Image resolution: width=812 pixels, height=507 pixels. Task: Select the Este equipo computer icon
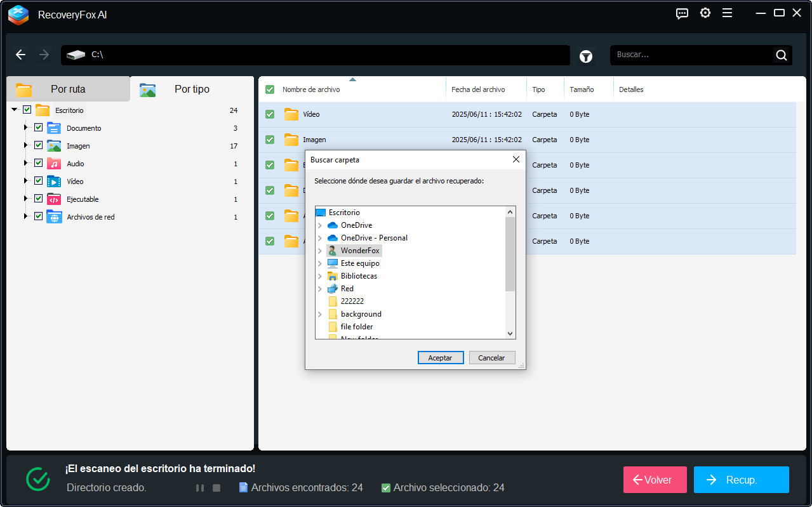(x=333, y=263)
